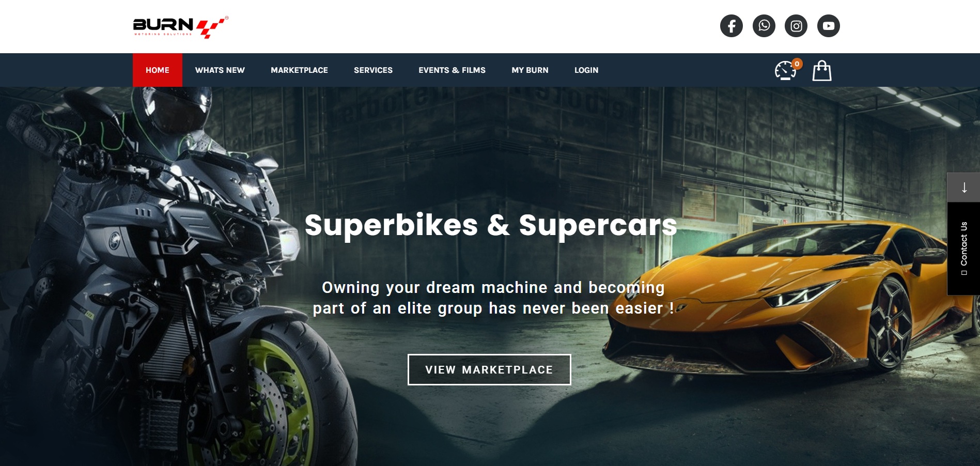Click the VIEW MARKETPLACE button
This screenshot has height=466, width=980.
(489, 369)
